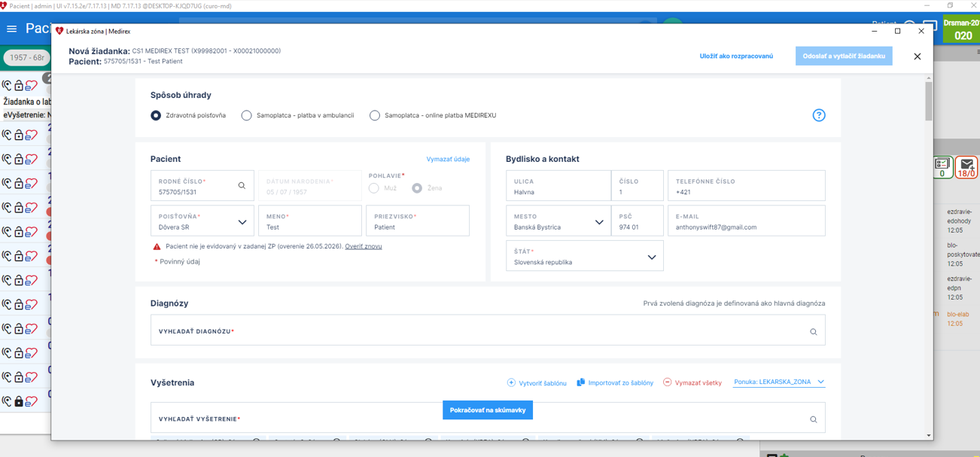Click the Medirex heart logo in title bar
980x457 pixels.
coord(59,31)
